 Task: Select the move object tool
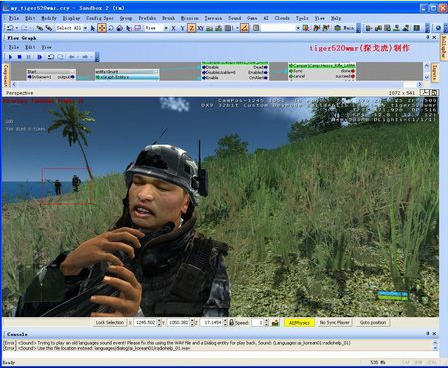coord(102,28)
